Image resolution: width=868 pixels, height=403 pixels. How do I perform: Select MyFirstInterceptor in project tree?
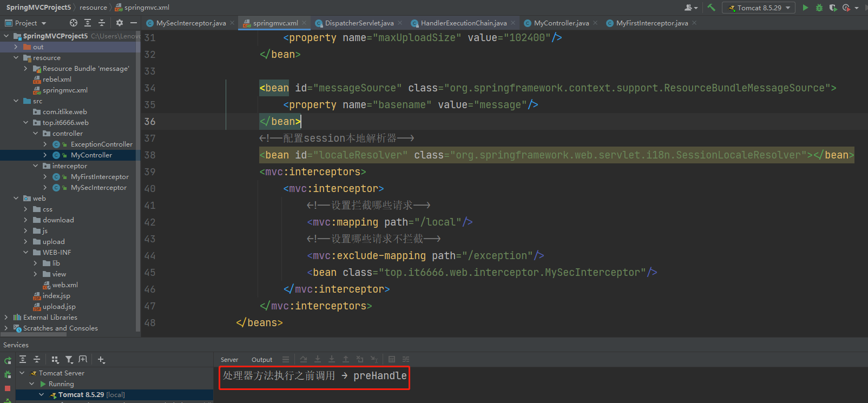click(x=100, y=177)
